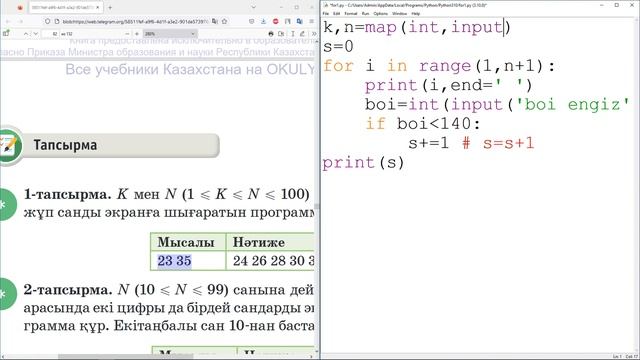
Task: Select the PDF draw tool
Action: 302,34
